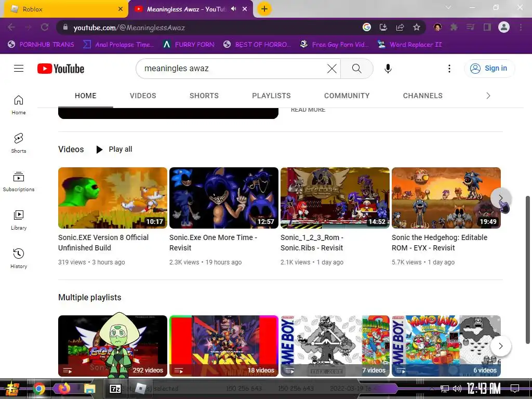This screenshot has height=399, width=532.
Task: Reload the current page
Action: 45,27
